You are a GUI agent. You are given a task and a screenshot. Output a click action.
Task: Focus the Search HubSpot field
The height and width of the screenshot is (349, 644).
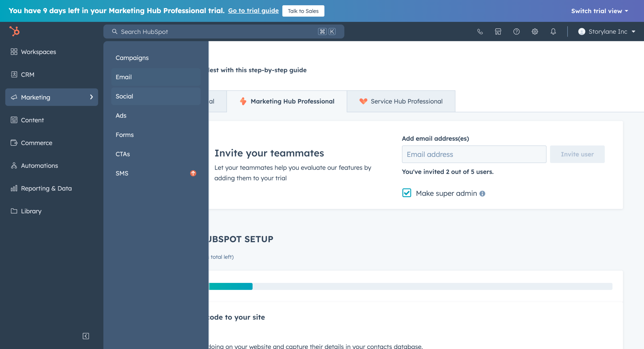(x=224, y=32)
